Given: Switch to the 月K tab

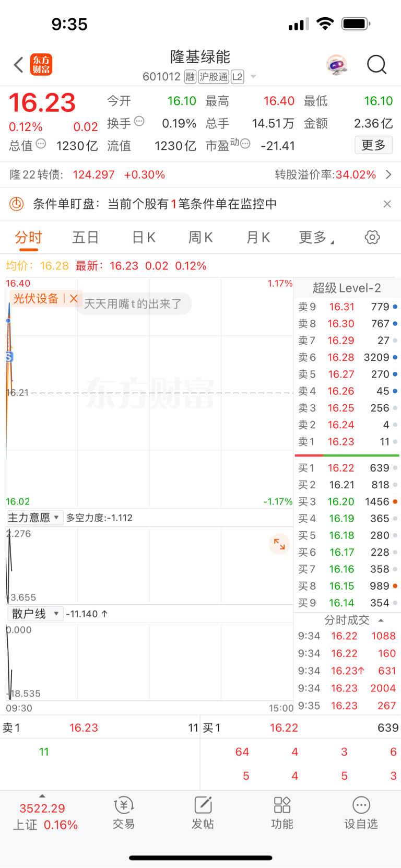Looking at the screenshot, I should pos(258,238).
